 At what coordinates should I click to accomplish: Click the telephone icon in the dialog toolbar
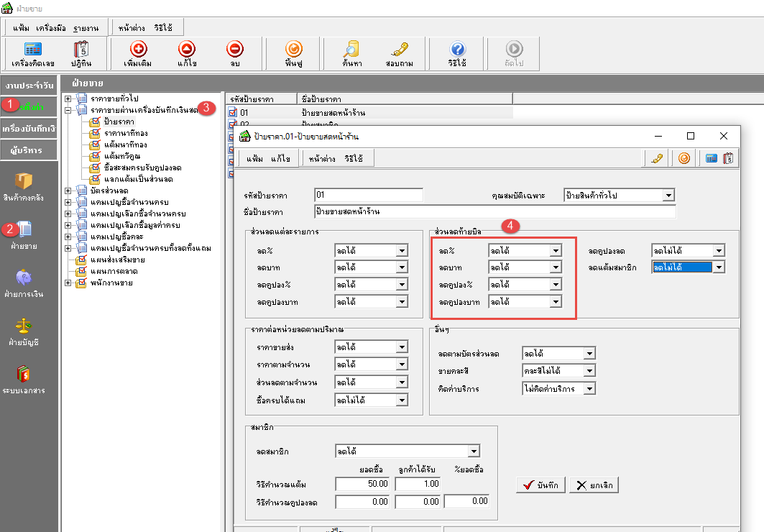tap(656, 158)
